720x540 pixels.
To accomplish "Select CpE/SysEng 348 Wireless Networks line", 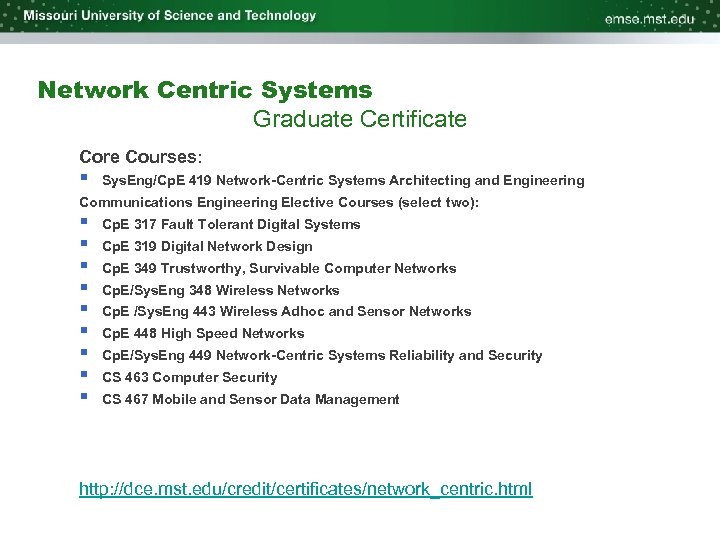I will pos(220,290).
